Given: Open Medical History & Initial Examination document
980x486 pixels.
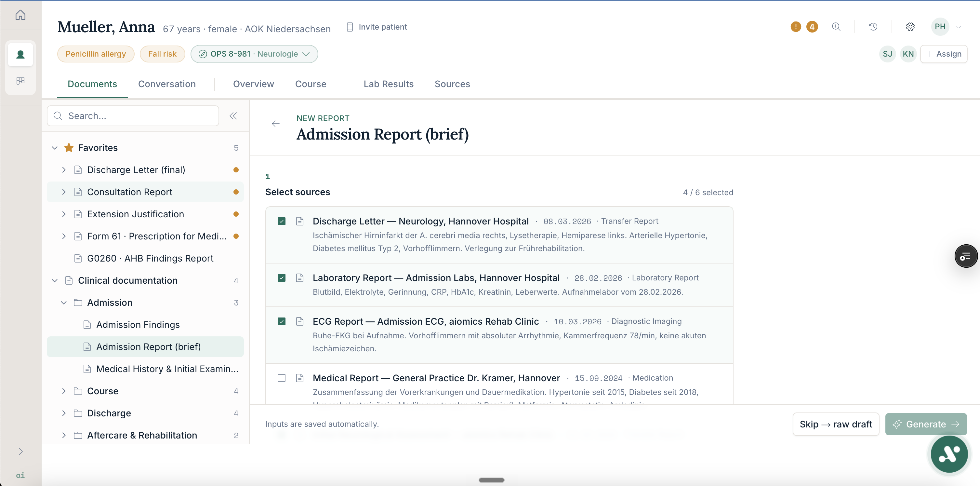Looking at the screenshot, I should 145,369.
